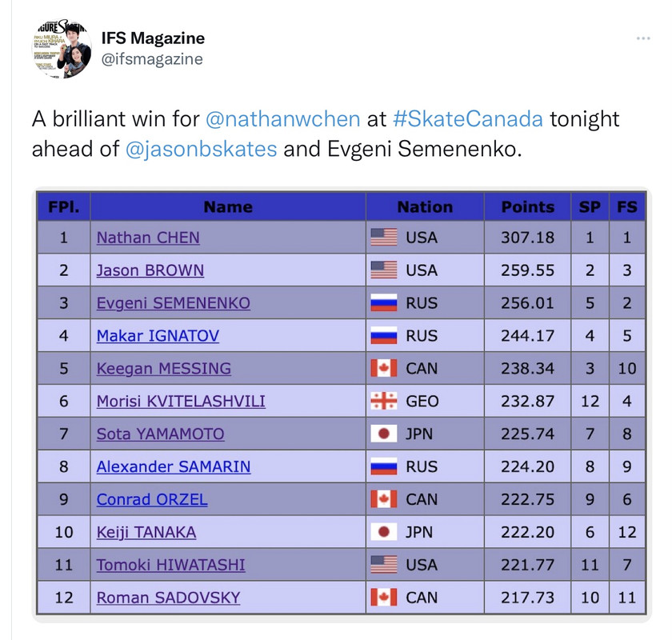Open the @ifsmagazine handle
Image resolution: width=672 pixels, height=640 pixels.
[x=152, y=59]
